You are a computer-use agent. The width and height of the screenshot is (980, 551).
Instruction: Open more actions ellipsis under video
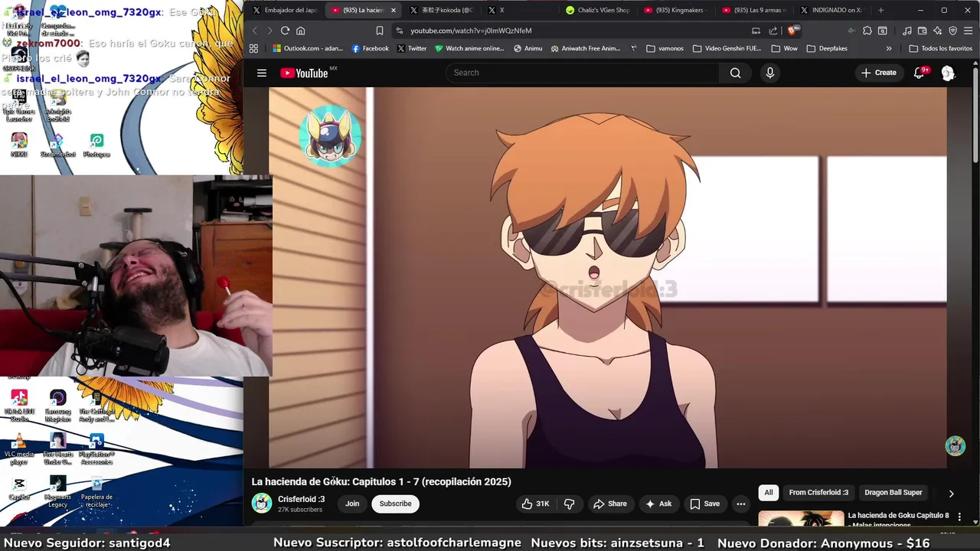click(740, 504)
